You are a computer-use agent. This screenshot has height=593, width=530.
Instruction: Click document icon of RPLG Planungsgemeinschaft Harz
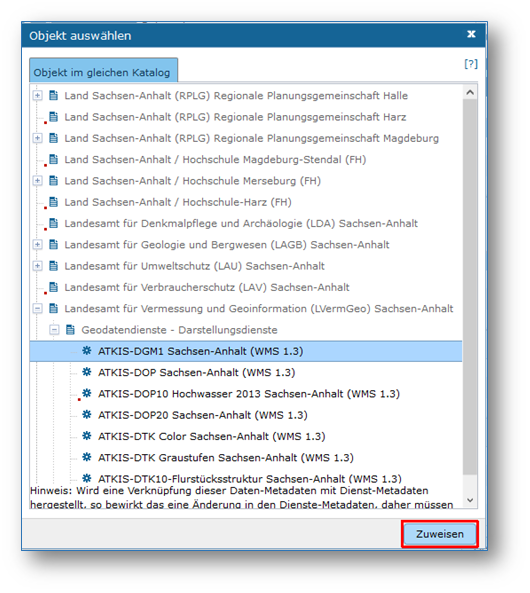click(x=54, y=116)
